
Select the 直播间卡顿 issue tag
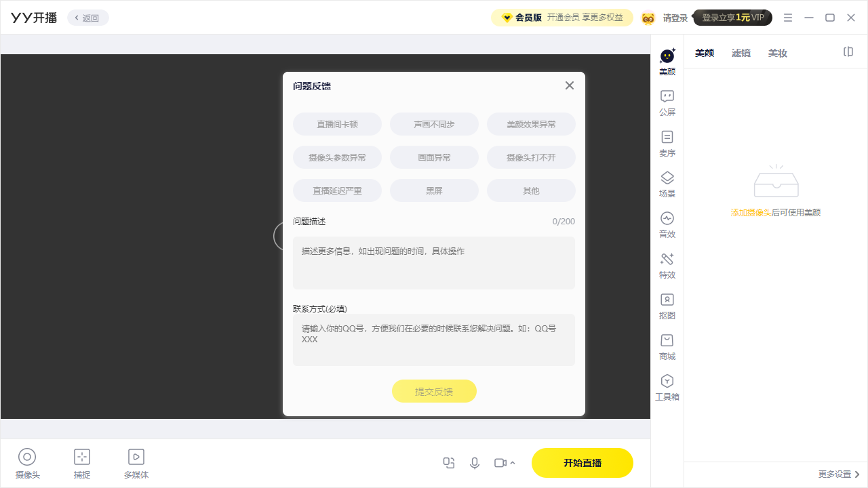pos(337,124)
